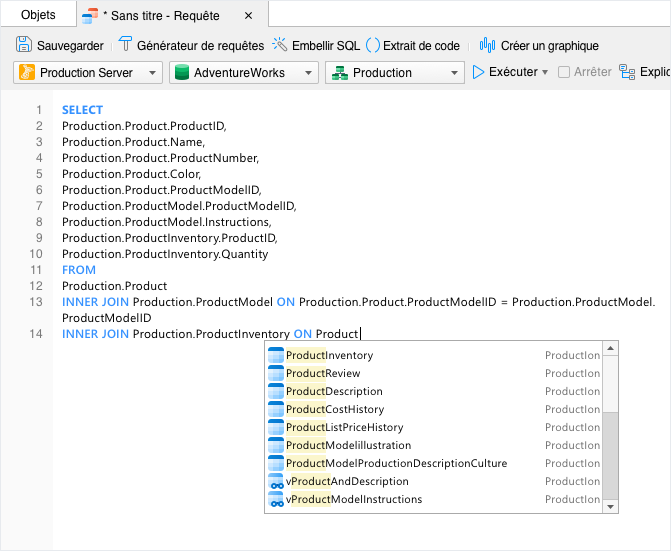Click the Créer un graphique chart icon
This screenshot has height=551, width=671.
487,44
